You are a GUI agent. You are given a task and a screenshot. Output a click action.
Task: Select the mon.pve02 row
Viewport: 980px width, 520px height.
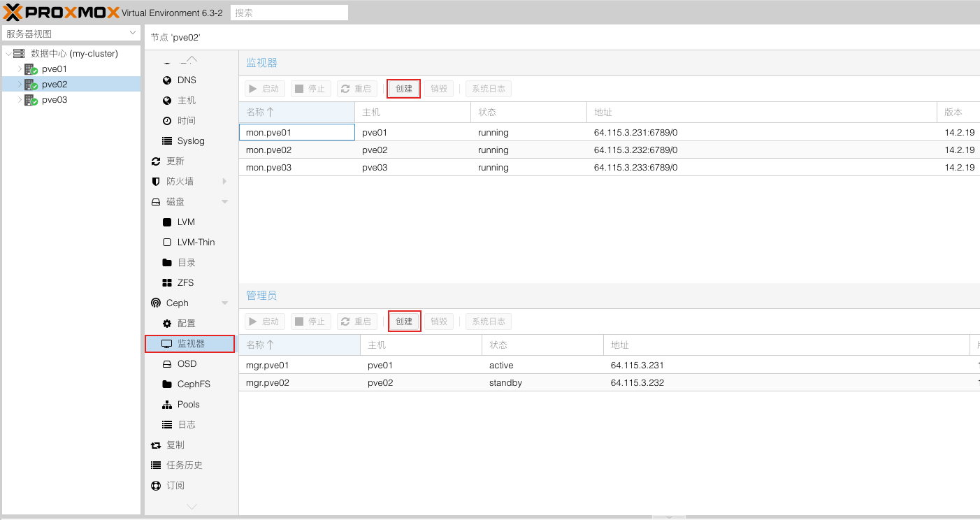tap(610, 150)
